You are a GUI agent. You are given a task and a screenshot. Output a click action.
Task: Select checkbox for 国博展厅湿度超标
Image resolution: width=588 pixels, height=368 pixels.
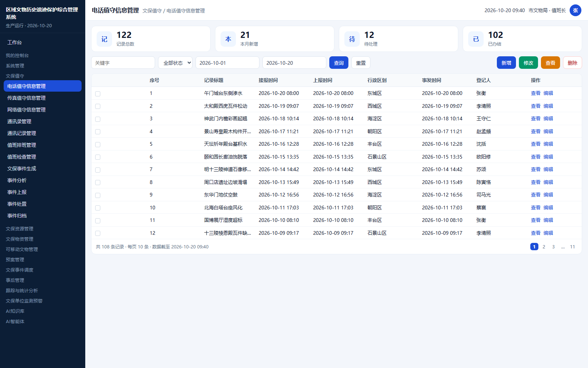(x=98, y=220)
